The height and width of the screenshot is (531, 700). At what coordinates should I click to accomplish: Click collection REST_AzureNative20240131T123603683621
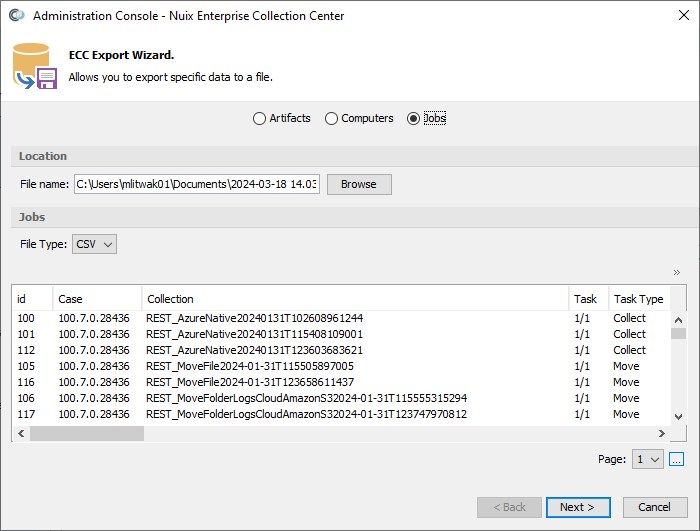point(254,351)
